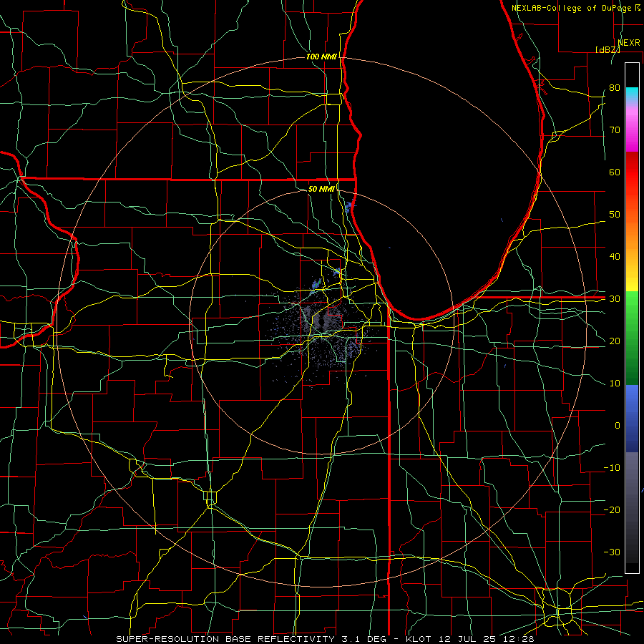
Task: Click the 0 value on reflectivity scale
Action: tap(618, 426)
